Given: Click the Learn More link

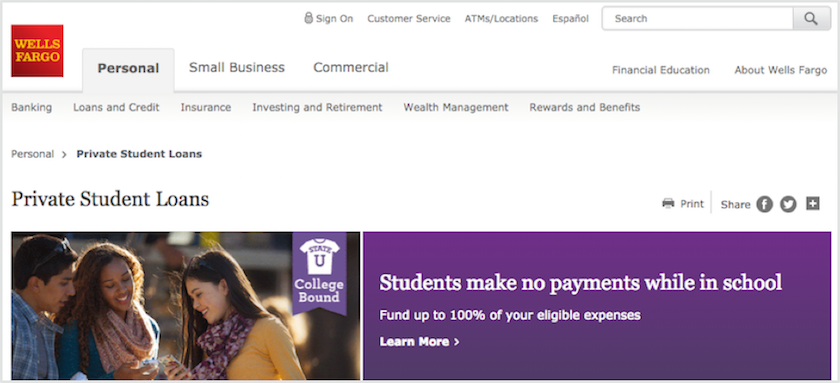Looking at the screenshot, I should [419, 341].
